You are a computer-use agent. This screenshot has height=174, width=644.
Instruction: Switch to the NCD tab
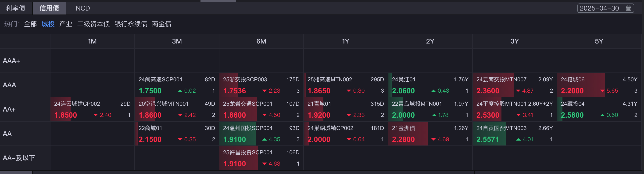pos(83,8)
